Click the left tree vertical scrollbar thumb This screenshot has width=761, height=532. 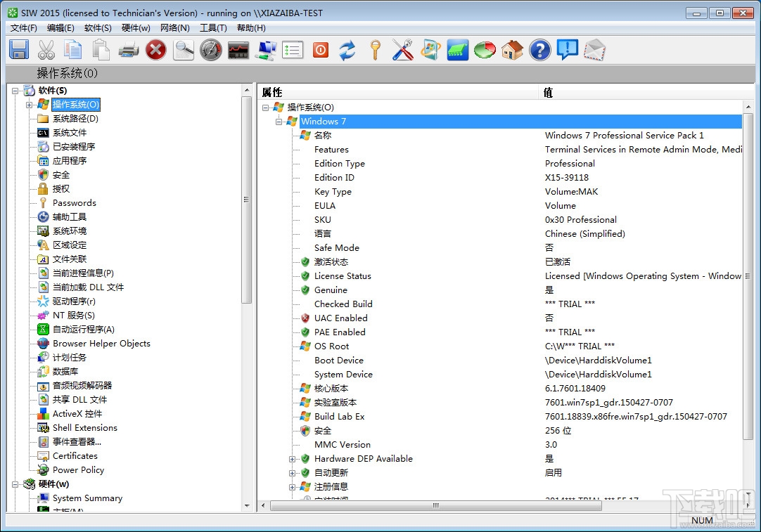247,200
